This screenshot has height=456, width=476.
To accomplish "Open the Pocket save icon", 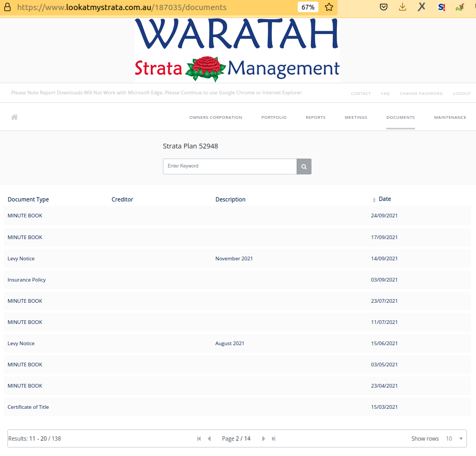I will click(x=384, y=7).
